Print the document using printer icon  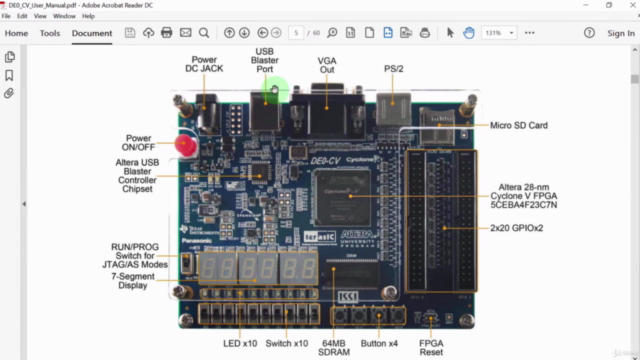click(167, 33)
